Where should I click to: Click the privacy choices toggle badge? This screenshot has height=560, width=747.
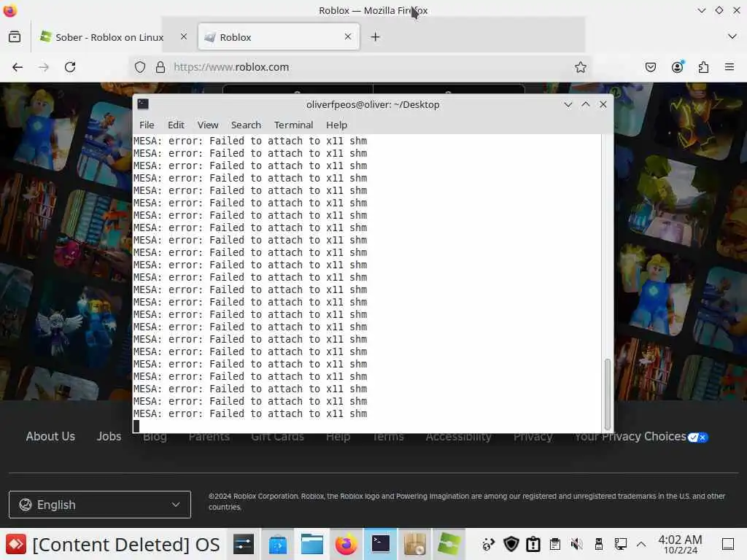[698, 437]
